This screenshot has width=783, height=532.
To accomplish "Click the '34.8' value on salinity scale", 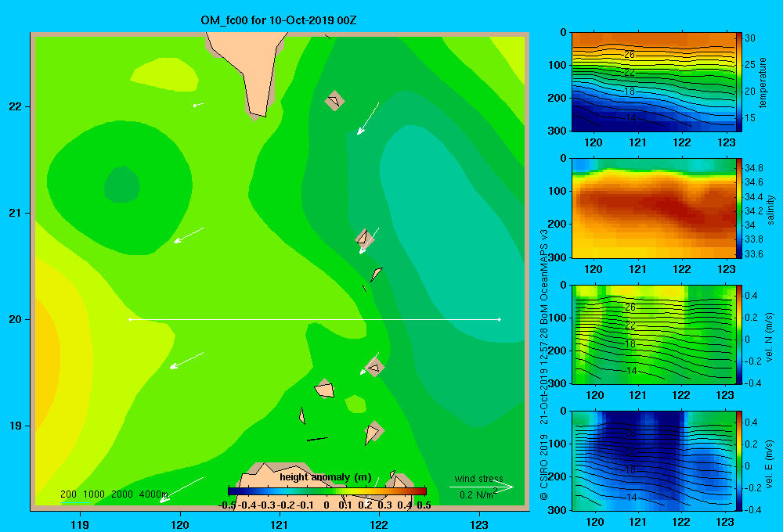I will (x=754, y=167).
